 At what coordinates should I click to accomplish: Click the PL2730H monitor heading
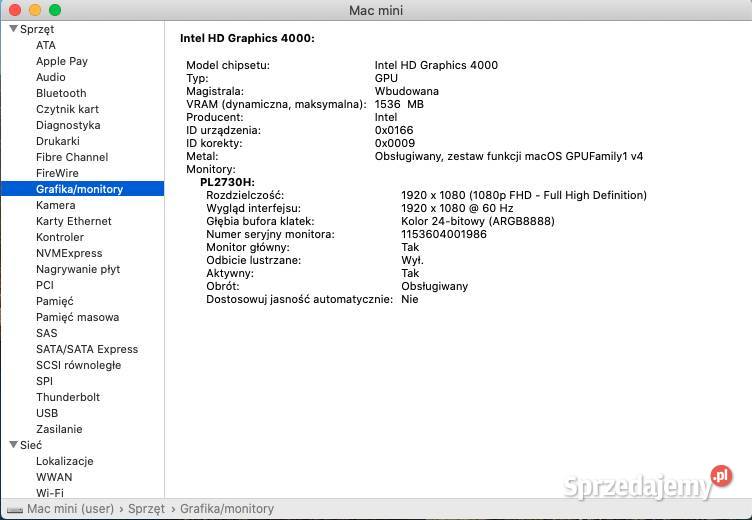(227, 182)
